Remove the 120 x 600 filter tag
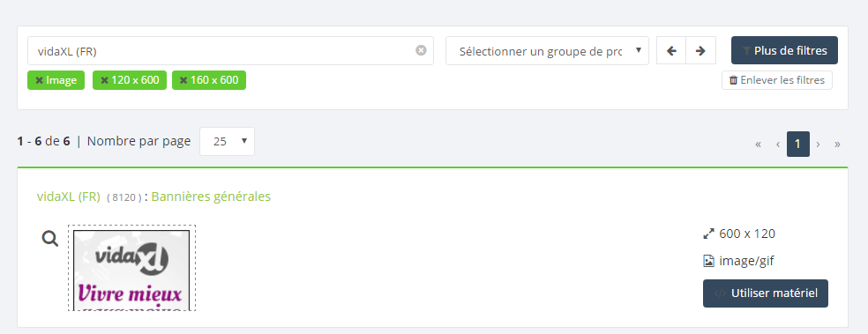 pyautogui.click(x=130, y=80)
